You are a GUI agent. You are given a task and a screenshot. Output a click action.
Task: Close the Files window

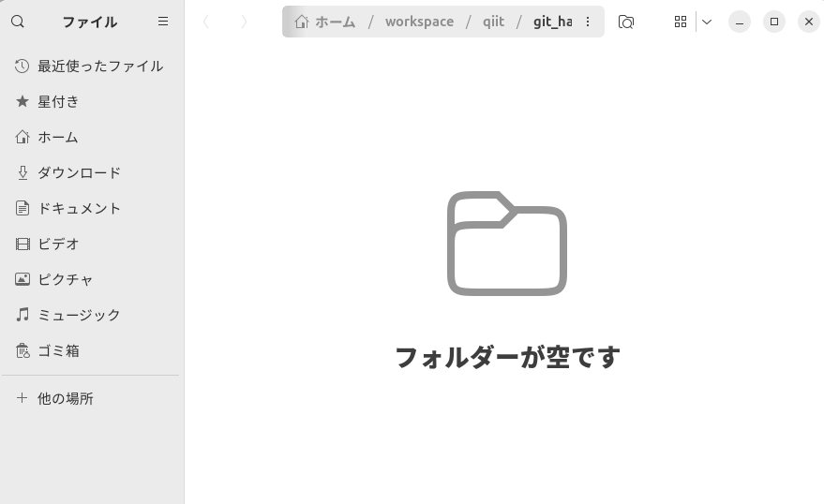809,22
